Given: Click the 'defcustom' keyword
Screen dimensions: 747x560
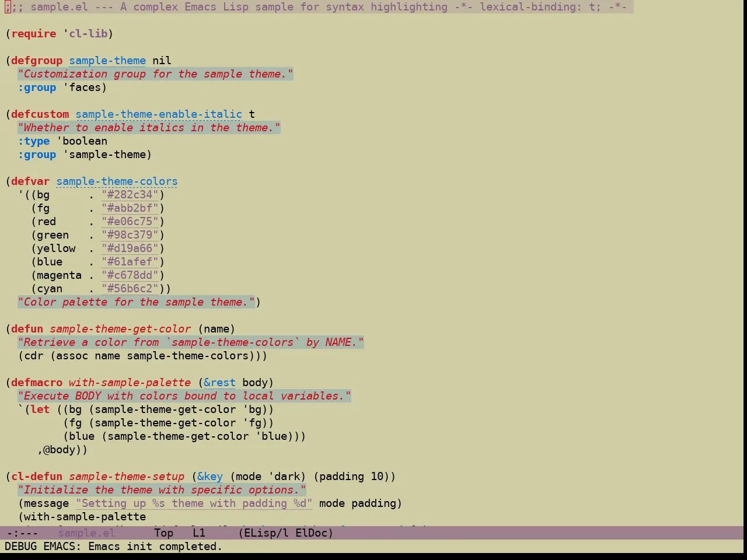Looking at the screenshot, I should tap(40, 114).
